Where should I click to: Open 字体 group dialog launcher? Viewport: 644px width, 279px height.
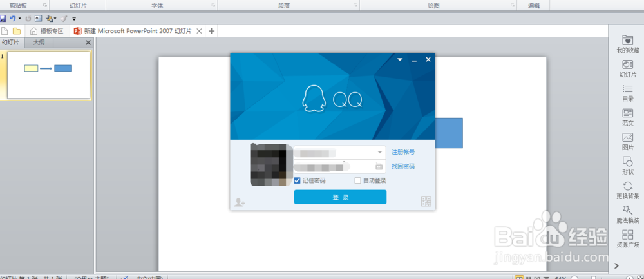pyautogui.click(x=213, y=5)
